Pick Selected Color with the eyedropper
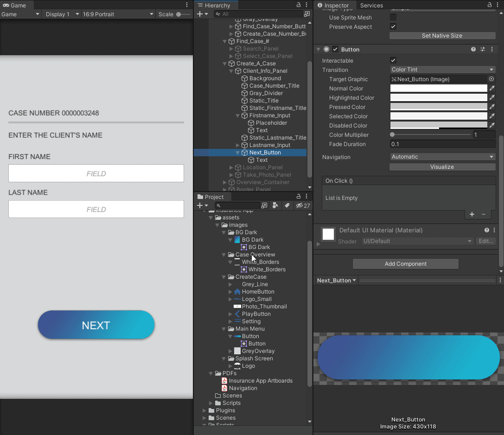Image resolution: width=504 pixels, height=435 pixels. click(492, 116)
